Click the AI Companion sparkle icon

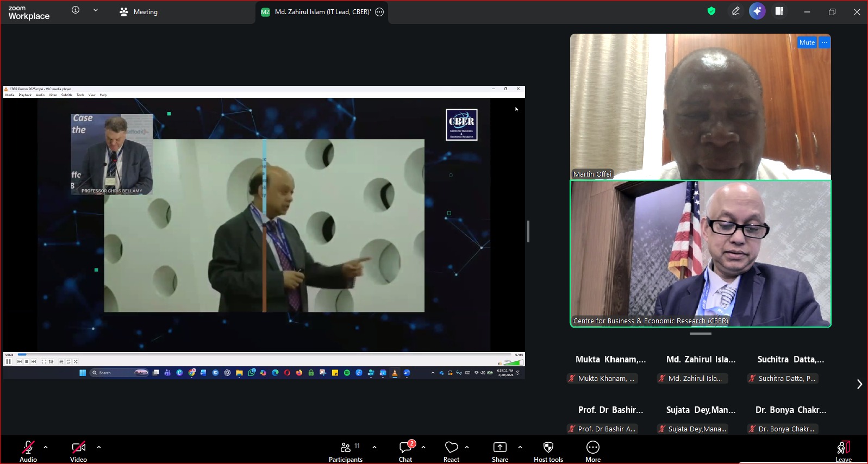point(757,11)
